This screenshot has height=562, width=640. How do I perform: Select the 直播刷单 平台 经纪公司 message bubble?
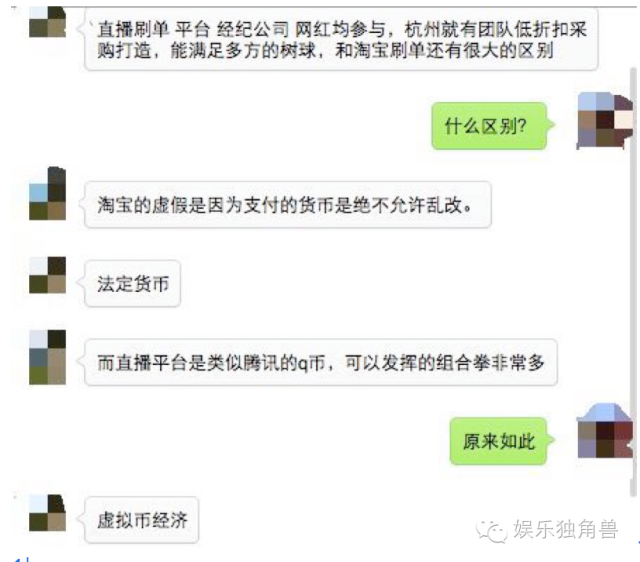pyautogui.click(x=341, y=40)
